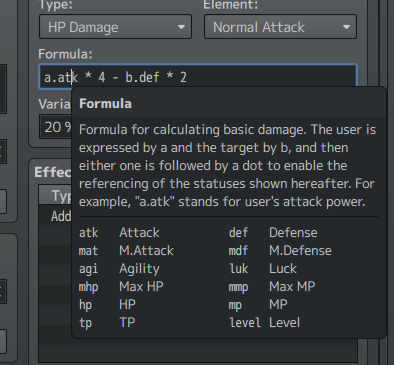This screenshot has width=394, height=365.
Task: Click the arrow on the HP Damage combo box
Action: 181,27
